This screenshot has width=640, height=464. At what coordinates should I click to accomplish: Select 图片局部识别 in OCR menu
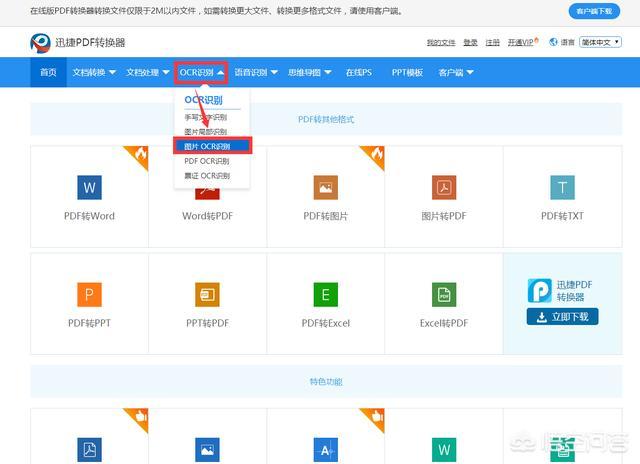[x=206, y=131]
